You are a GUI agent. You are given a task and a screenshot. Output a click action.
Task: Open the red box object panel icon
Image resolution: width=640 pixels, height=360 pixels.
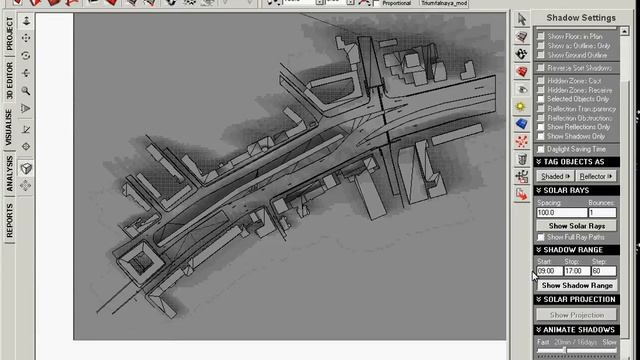point(522,72)
